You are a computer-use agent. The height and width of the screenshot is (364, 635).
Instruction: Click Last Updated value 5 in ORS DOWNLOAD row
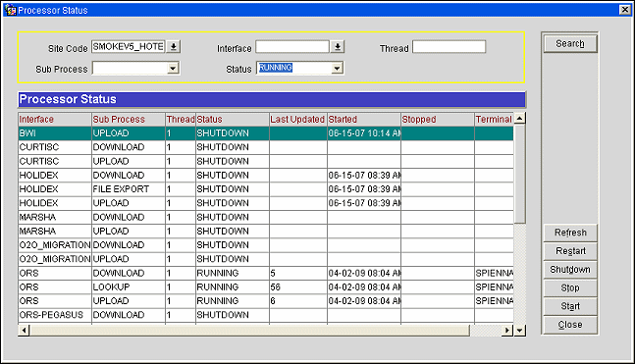(x=298, y=273)
